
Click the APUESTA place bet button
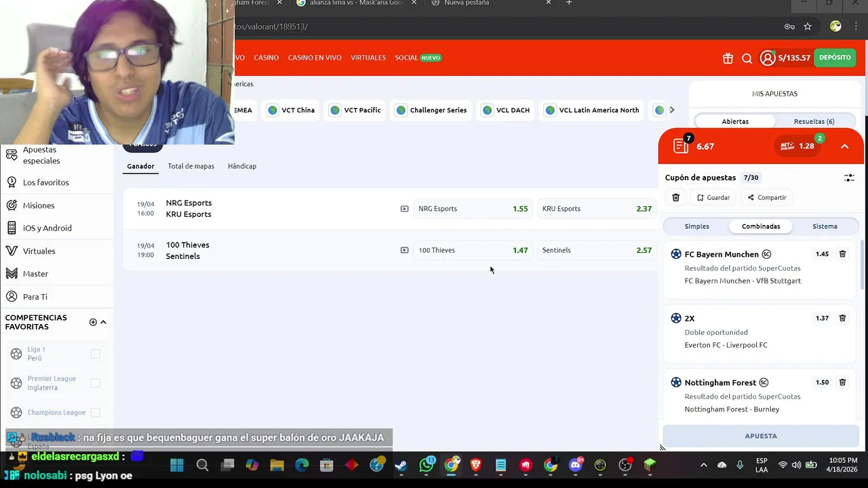click(x=761, y=436)
